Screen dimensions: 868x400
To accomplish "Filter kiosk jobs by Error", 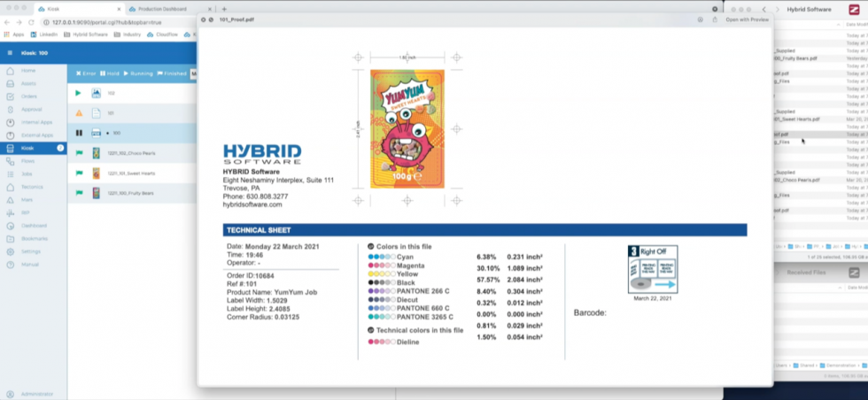I will [x=86, y=73].
